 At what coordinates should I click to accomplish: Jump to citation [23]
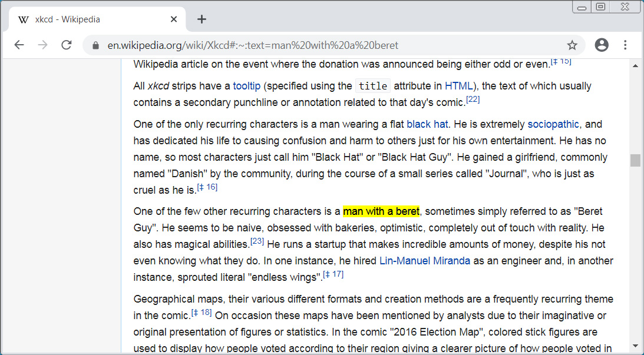pos(257,242)
